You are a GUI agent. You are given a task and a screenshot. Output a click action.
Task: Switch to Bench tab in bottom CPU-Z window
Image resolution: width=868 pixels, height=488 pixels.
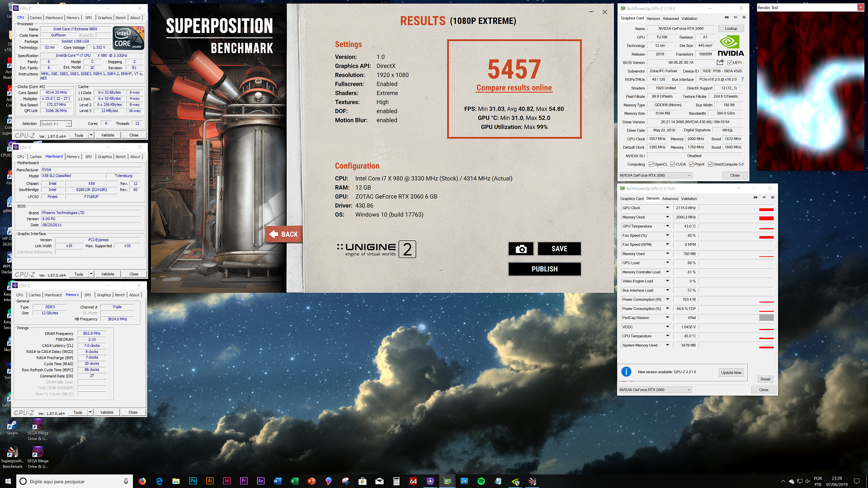120,295
